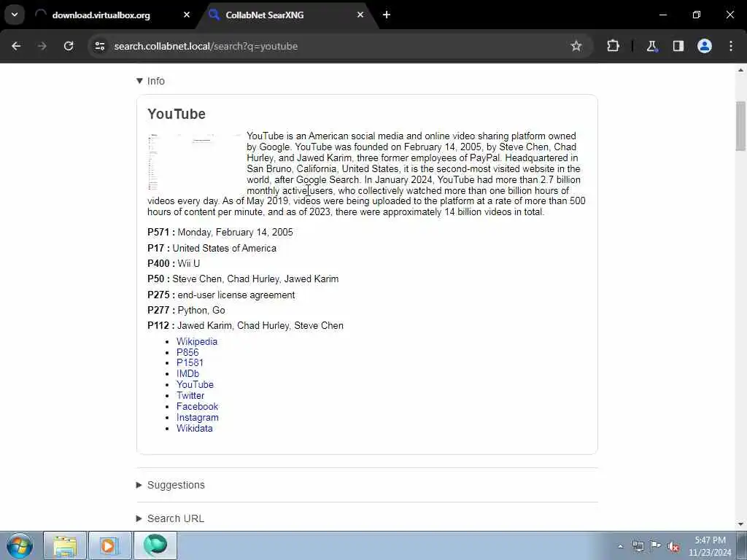Open the Windows Start menu
The height and width of the screenshot is (560, 747).
point(20,545)
